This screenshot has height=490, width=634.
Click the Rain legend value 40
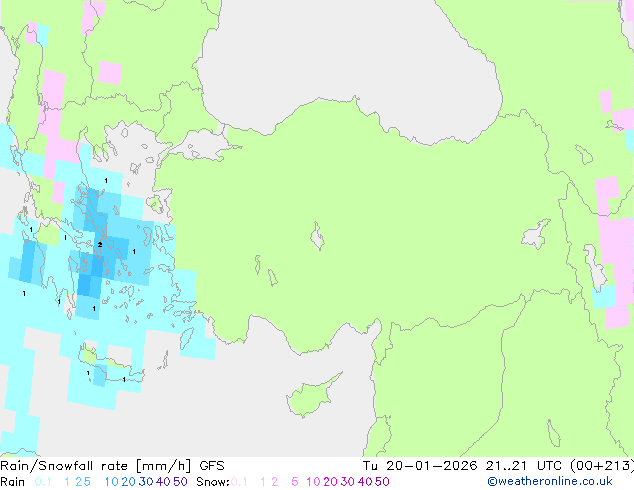[x=163, y=482]
